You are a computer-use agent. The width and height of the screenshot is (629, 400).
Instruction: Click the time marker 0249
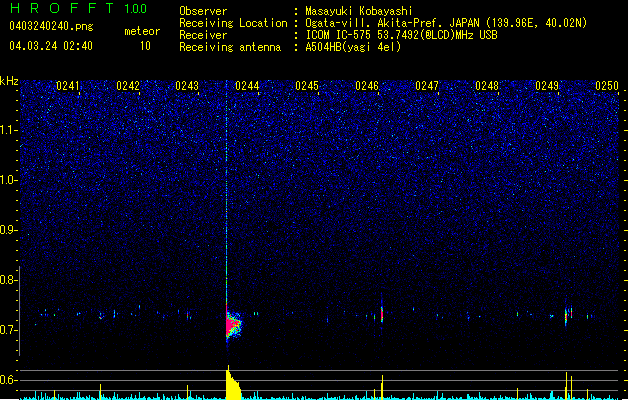click(547, 86)
